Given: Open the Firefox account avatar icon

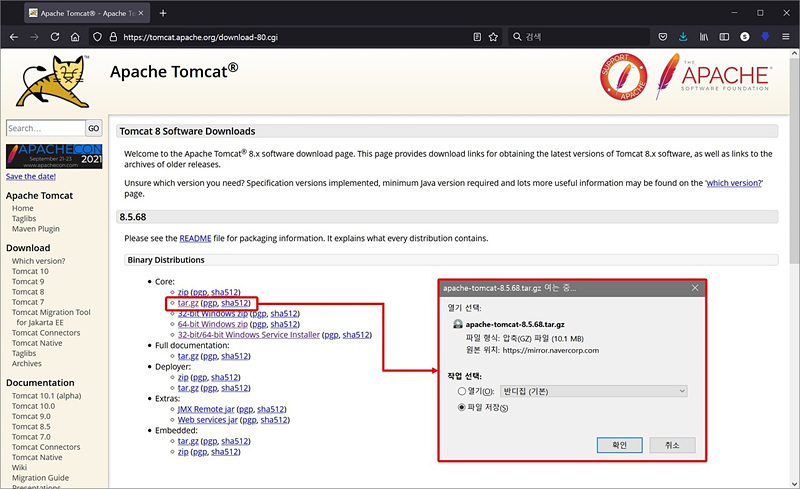Looking at the screenshot, I should 745,37.
